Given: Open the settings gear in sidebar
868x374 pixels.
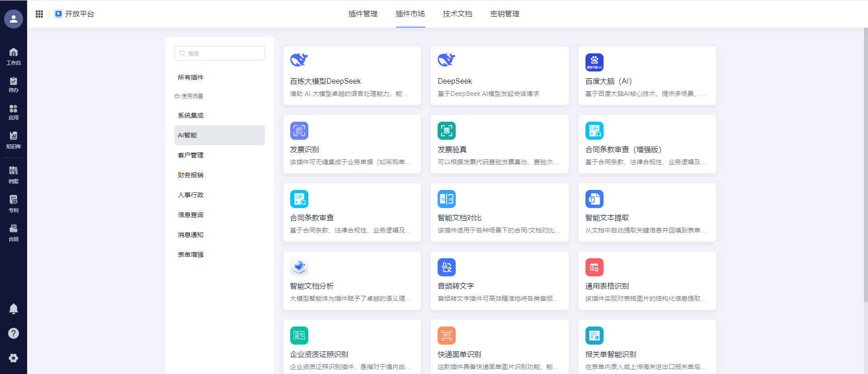Looking at the screenshot, I should [x=14, y=358].
